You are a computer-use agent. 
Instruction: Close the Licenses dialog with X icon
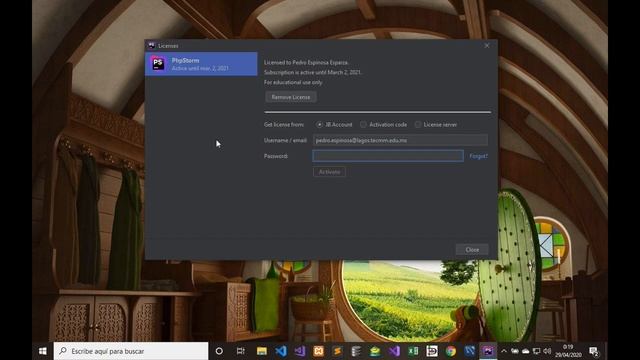pos(487,46)
